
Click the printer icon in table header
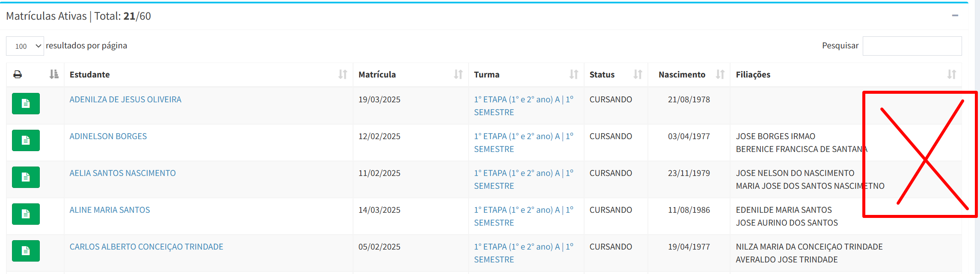click(18, 74)
